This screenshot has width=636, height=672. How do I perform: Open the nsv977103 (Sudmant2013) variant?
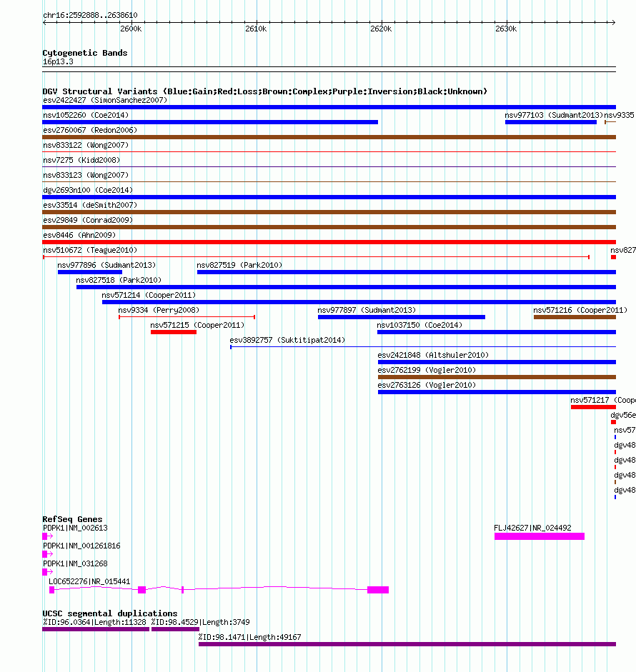551,122
